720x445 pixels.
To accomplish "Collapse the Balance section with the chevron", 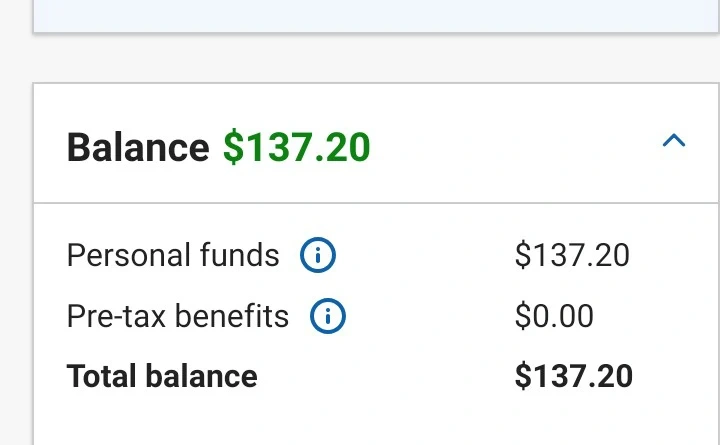I will (x=674, y=141).
